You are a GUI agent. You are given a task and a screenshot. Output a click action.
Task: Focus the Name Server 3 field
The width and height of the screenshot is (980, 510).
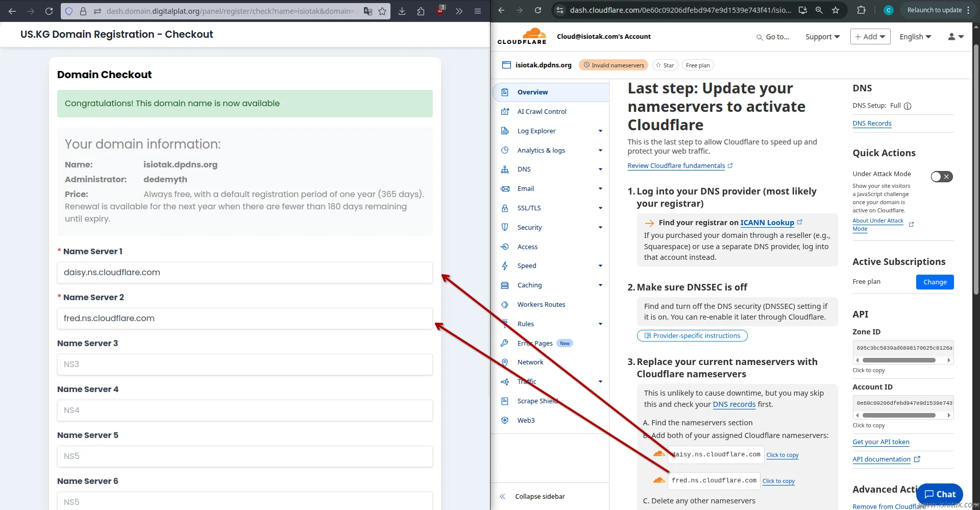(x=245, y=365)
